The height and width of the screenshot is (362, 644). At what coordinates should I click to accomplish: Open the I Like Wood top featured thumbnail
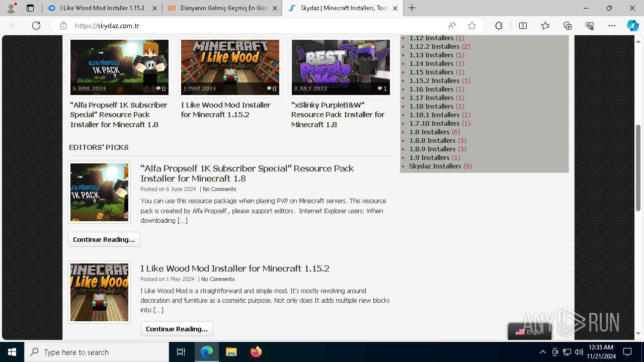coord(230,67)
